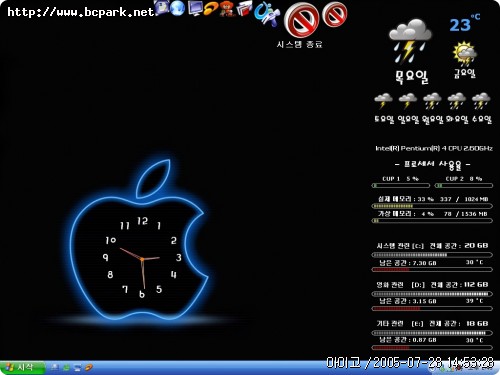The height and width of the screenshot is (375, 500).
Task: Click Friday's sunny thunderstorm weather icon
Action: pos(465,53)
